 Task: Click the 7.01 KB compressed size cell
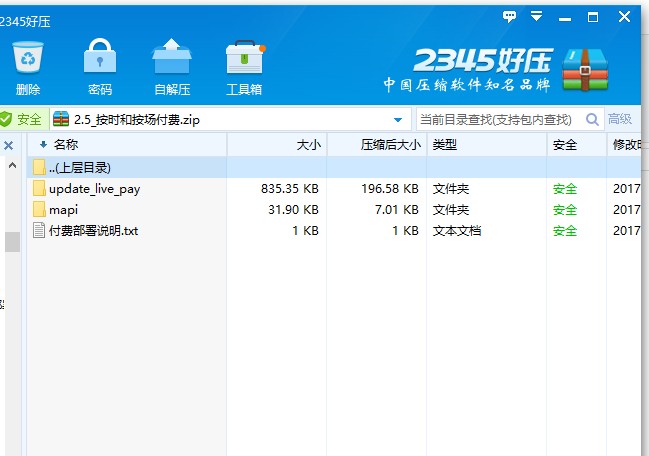(x=397, y=210)
